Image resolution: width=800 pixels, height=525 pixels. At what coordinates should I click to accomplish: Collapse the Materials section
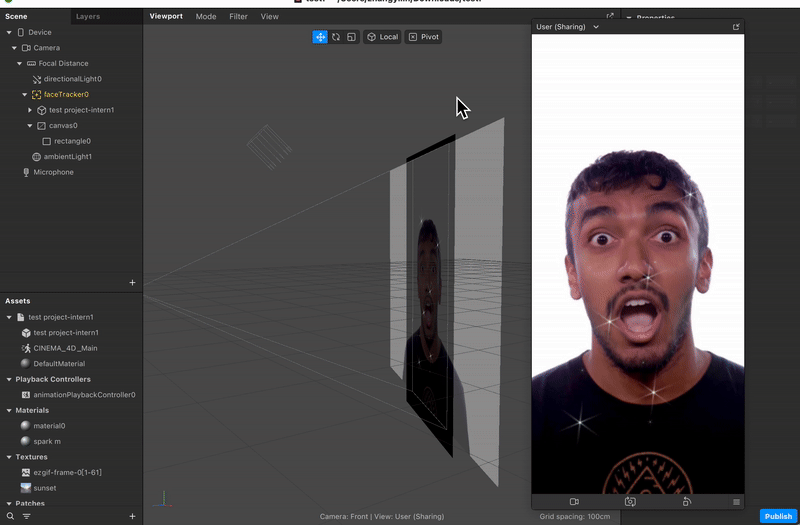tap(9, 410)
